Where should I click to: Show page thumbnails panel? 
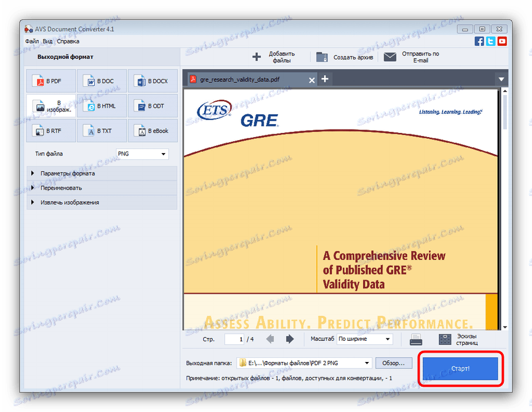[x=458, y=340]
